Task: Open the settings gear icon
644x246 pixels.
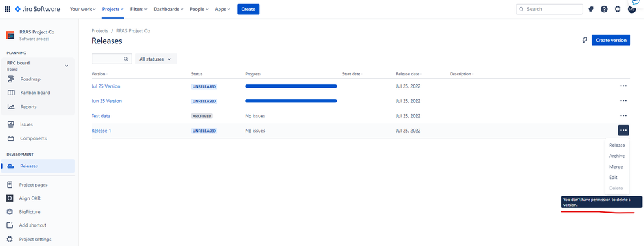Action: [618, 9]
